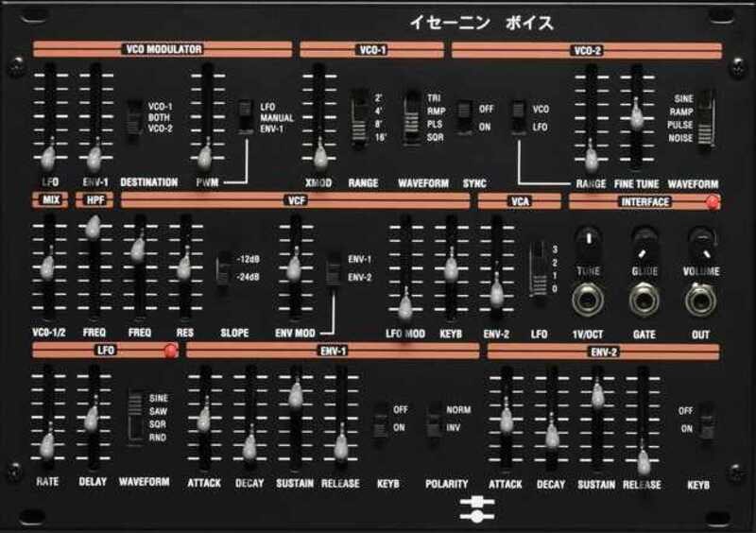Click the VCO-2 WAVEFORM selector switch

pos(705,118)
